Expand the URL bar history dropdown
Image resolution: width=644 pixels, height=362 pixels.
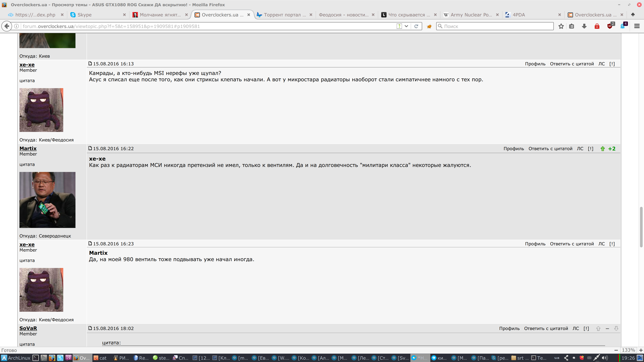(407, 26)
